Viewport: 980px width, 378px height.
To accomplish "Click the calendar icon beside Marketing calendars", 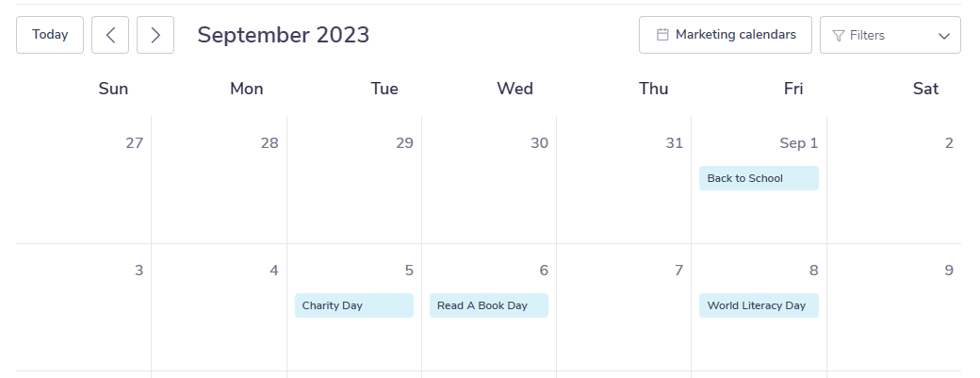I will [662, 34].
